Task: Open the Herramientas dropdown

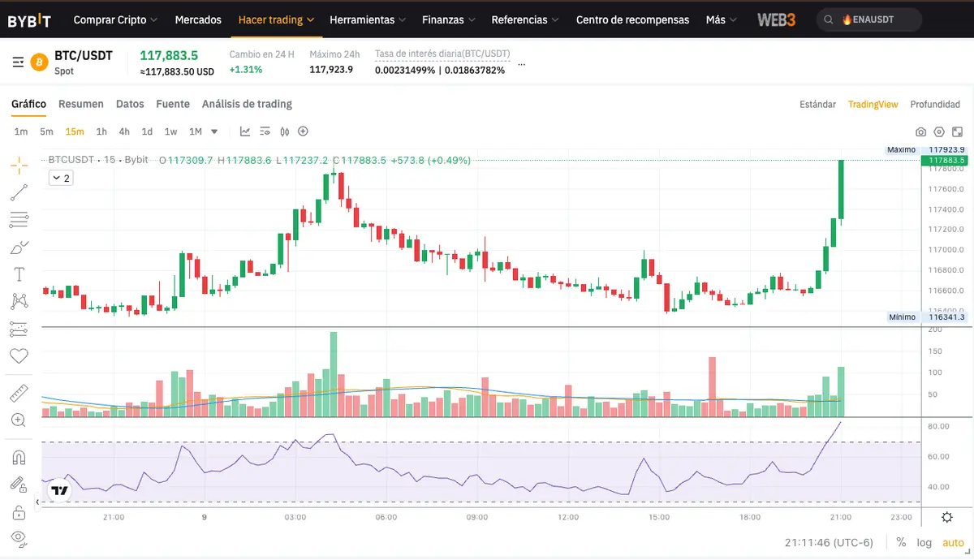Action: tap(368, 19)
